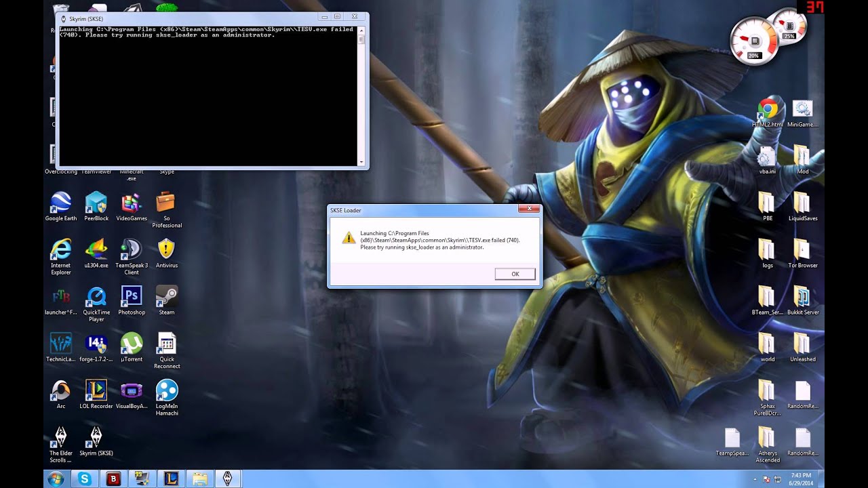Open VisualBoyAdvance desktop icon
Screen dimensions: 868x488
[x=132, y=394]
